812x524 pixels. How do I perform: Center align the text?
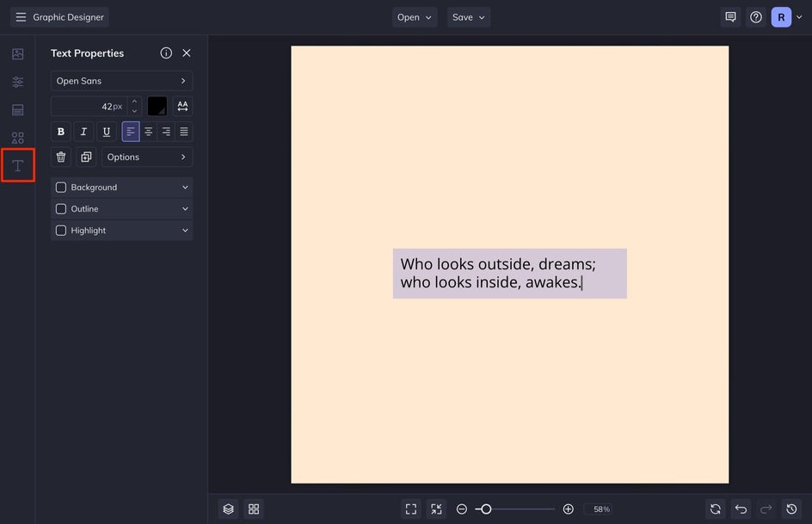click(149, 132)
